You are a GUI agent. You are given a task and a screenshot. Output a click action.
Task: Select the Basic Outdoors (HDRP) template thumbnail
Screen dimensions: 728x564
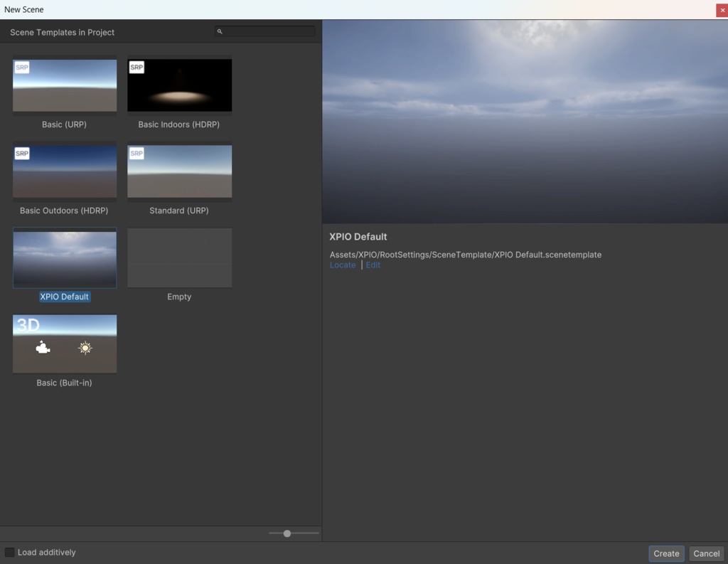65,171
